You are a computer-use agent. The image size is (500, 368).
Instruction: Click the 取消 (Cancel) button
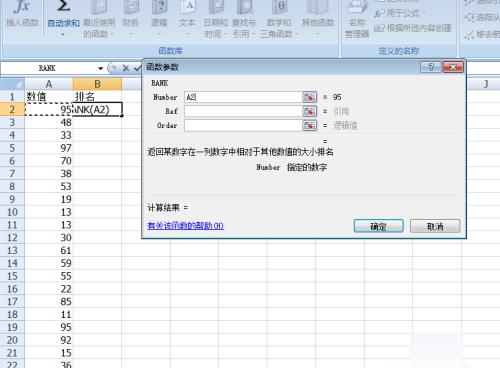tap(435, 226)
